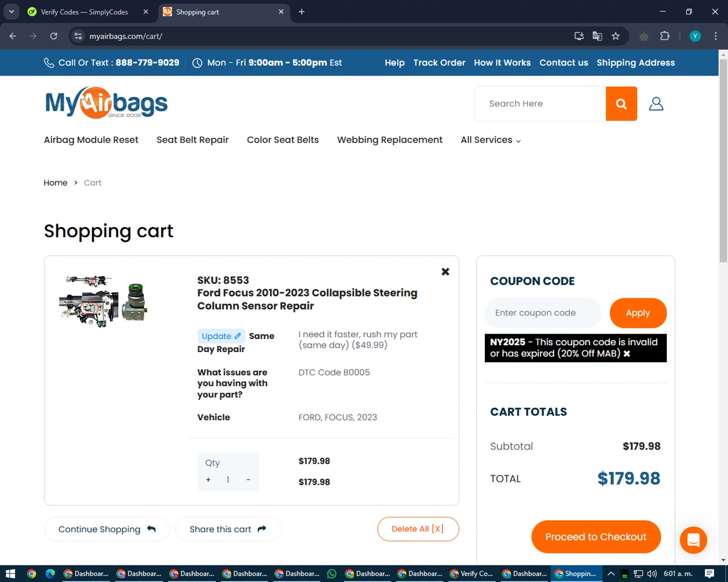728x582 pixels.
Task: Decrease quantity with the minus sign
Action: point(248,480)
